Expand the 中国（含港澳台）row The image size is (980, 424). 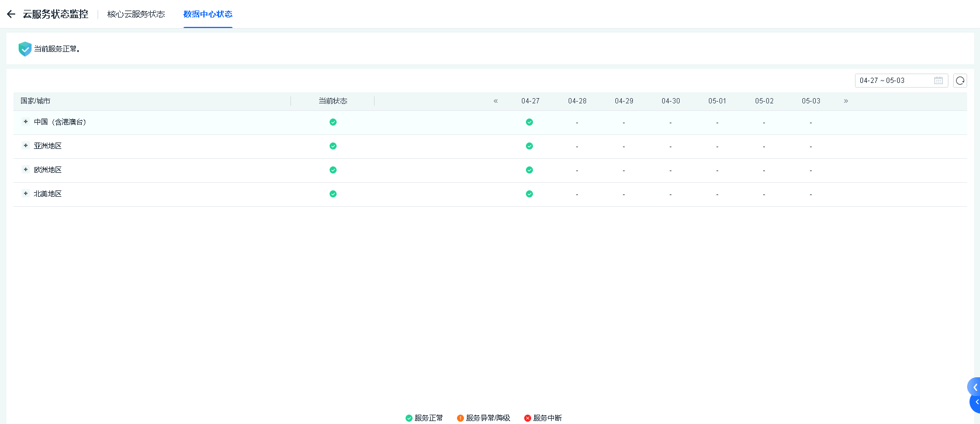(x=26, y=122)
